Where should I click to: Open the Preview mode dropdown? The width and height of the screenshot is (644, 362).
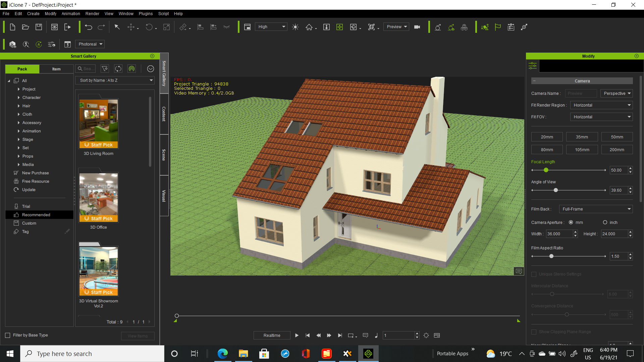pyautogui.click(x=396, y=27)
